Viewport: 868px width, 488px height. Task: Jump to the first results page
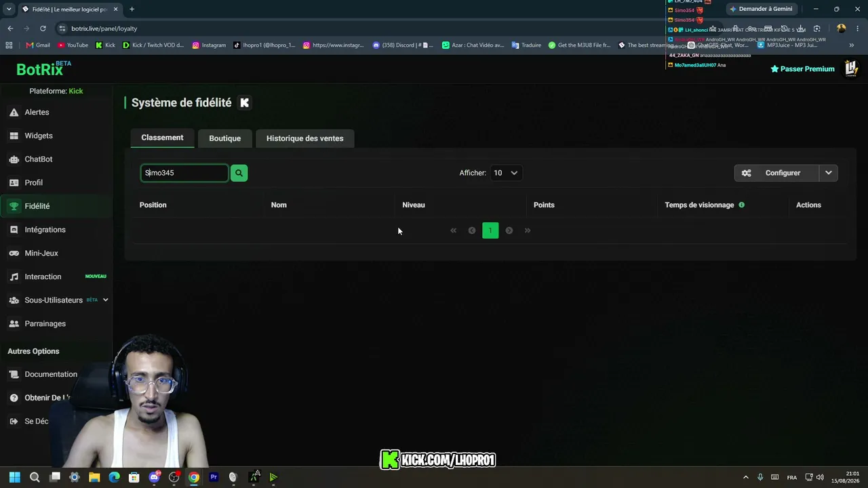click(454, 230)
